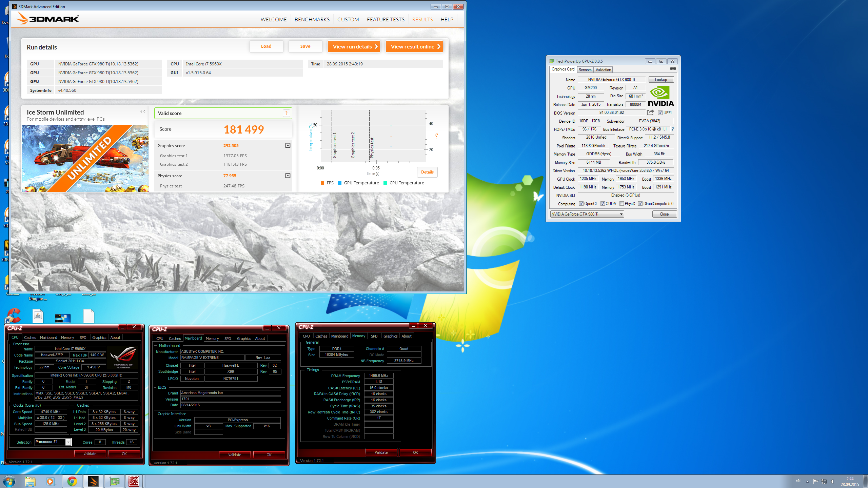Open Windows Explorer from taskbar
This screenshot has height=488, width=868.
[x=30, y=481]
